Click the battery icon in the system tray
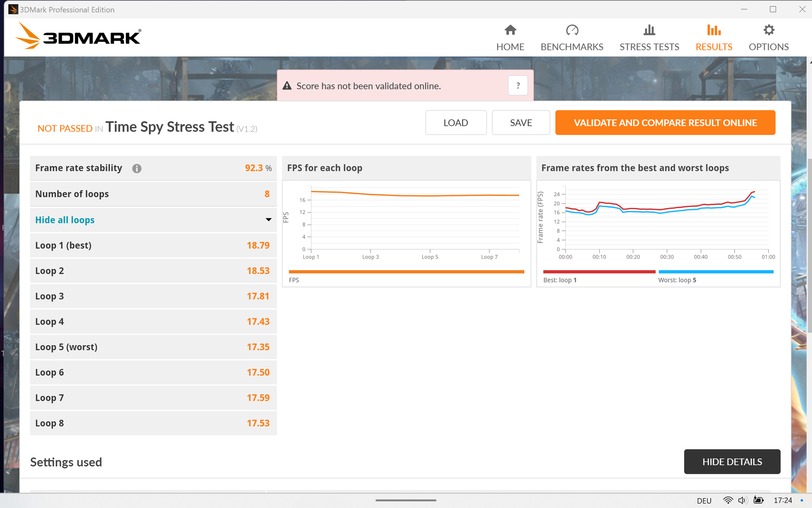Viewport: 812px width, 508px height. click(x=759, y=500)
